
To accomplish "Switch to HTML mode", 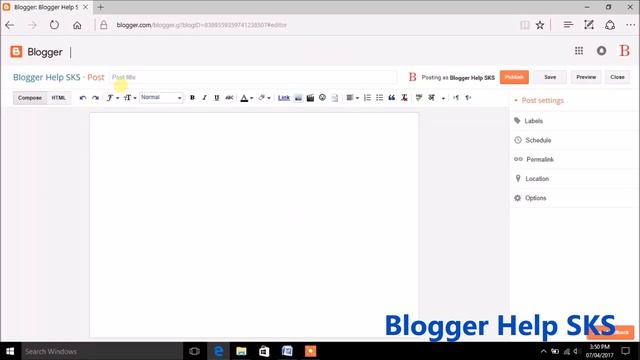I will [x=59, y=98].
